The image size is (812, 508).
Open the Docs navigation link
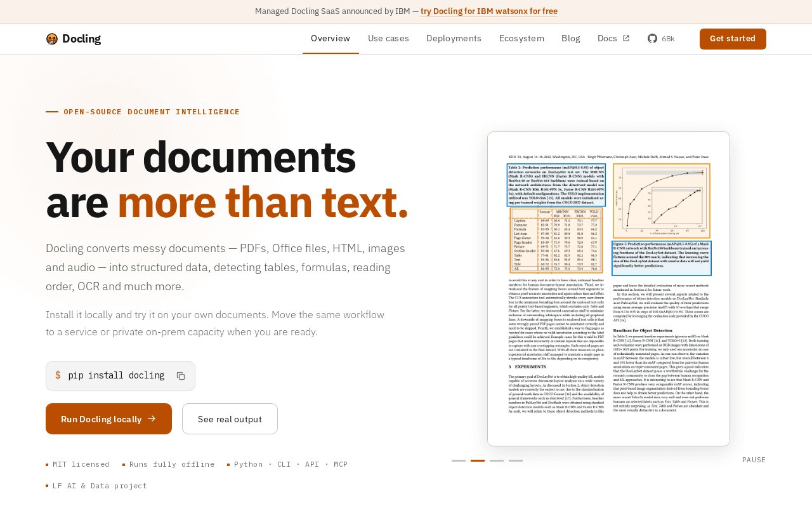tap(613, 39)
